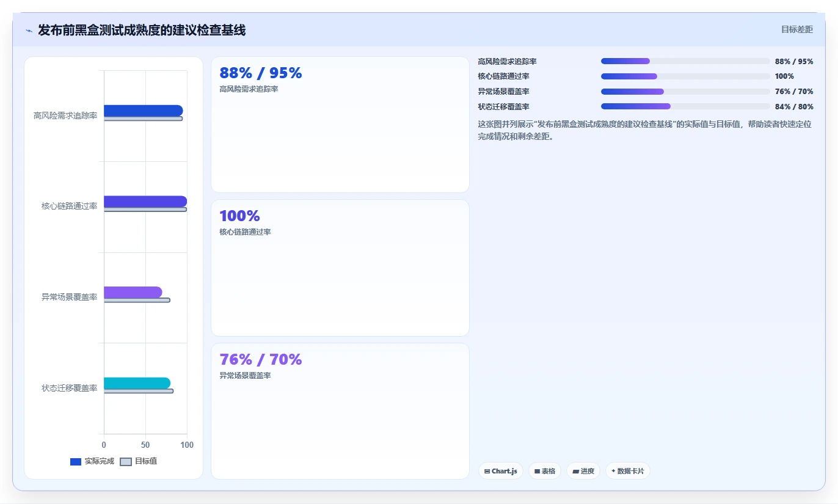Click the 88% / 95% progress list value

pos(794,62)
